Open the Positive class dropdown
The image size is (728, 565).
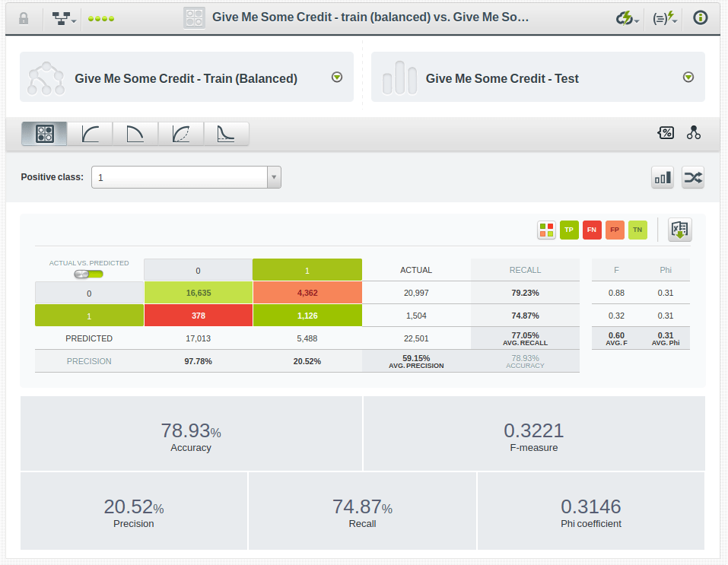point(186,177)
